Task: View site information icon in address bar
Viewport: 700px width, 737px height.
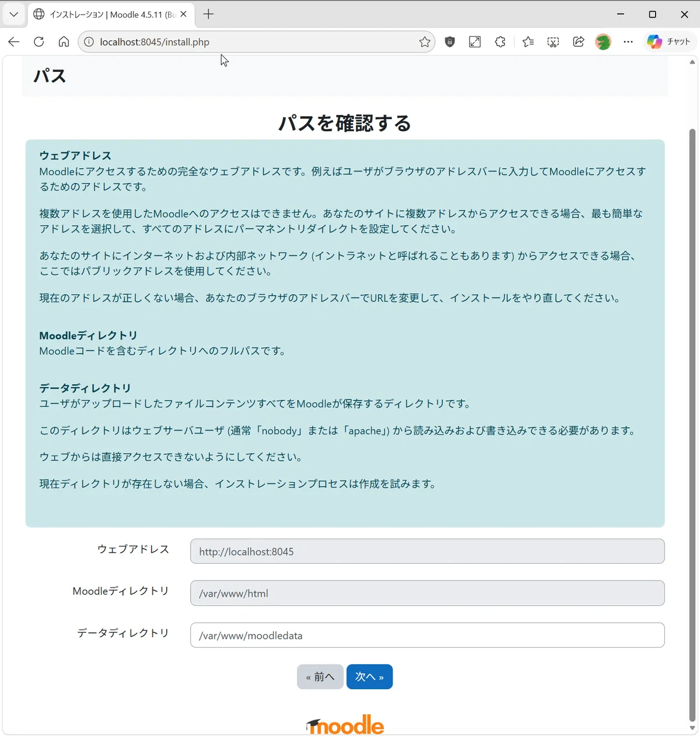Action: click(x=89, y=42)
